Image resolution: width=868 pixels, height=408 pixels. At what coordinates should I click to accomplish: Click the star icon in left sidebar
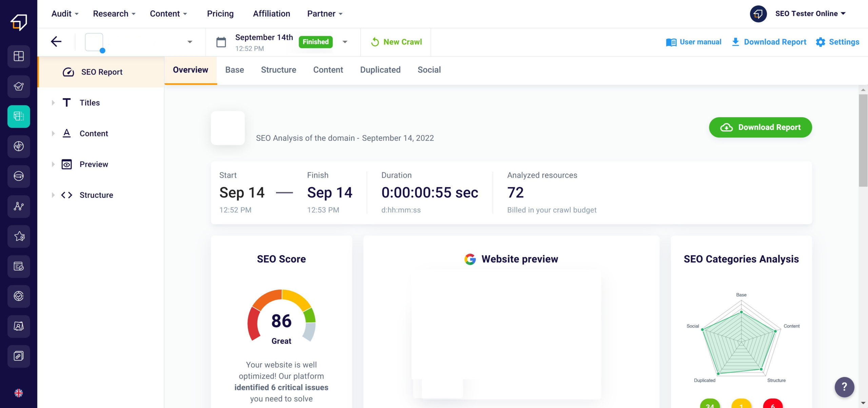(x=19, y=236)
